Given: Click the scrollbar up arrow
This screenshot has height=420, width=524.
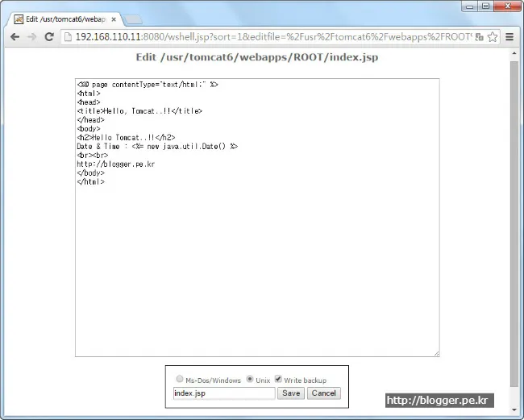Looking at the screenshot, I should (514, 53).
